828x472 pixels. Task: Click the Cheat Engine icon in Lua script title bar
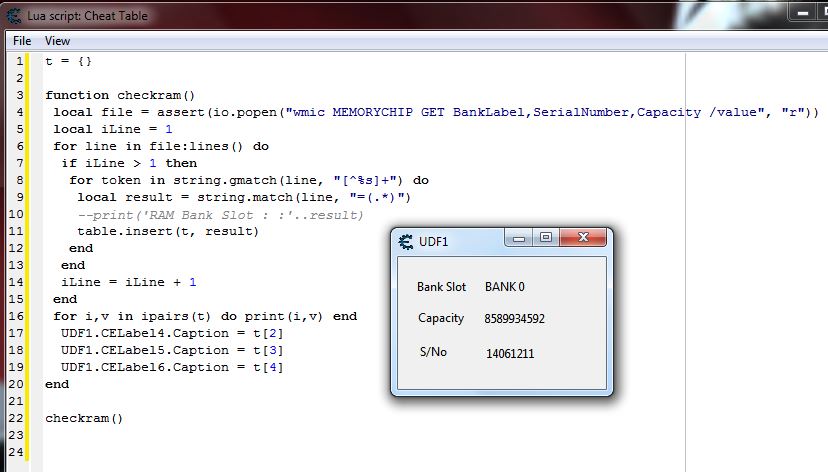coord(14,12)
